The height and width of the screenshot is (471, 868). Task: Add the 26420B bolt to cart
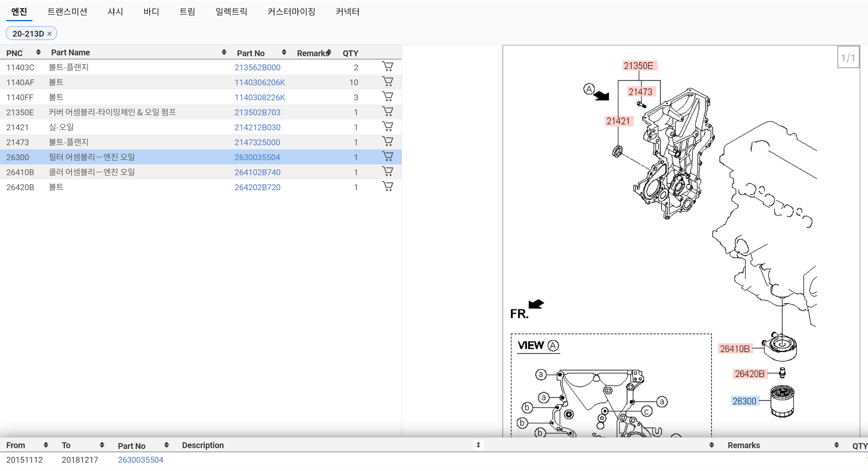click(x=387, y=186)
